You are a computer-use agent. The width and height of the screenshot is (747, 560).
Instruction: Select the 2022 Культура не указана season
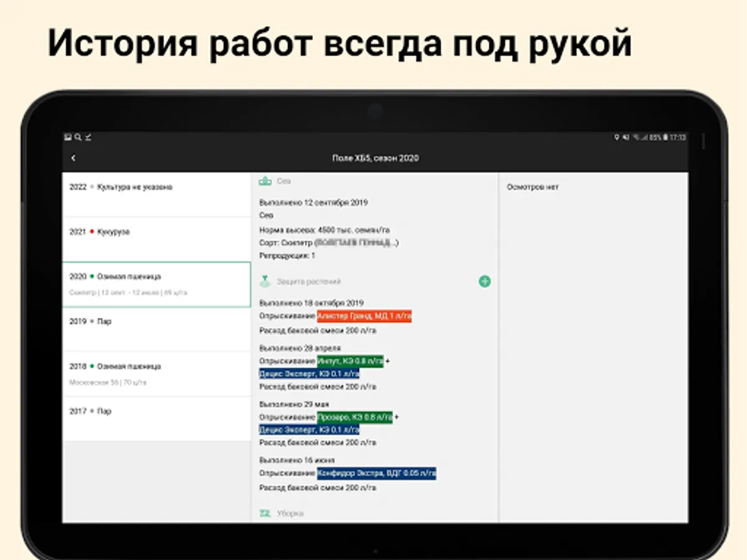click(x=156, y=195)
